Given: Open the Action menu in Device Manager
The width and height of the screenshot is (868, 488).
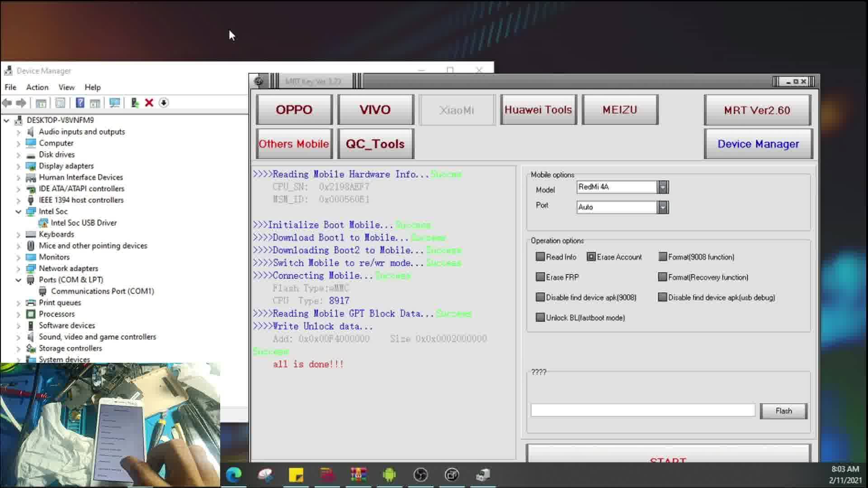Looking at the screenshot, I should 37,87.
